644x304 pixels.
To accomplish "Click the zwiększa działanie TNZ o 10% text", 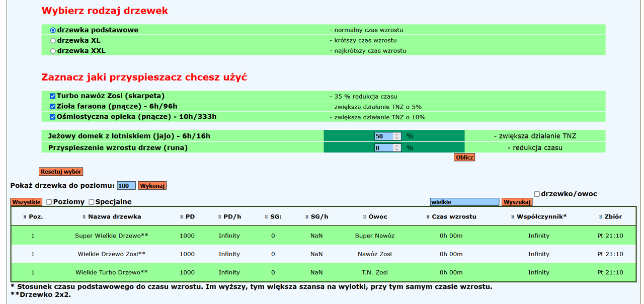I will (x=377, y=117).
